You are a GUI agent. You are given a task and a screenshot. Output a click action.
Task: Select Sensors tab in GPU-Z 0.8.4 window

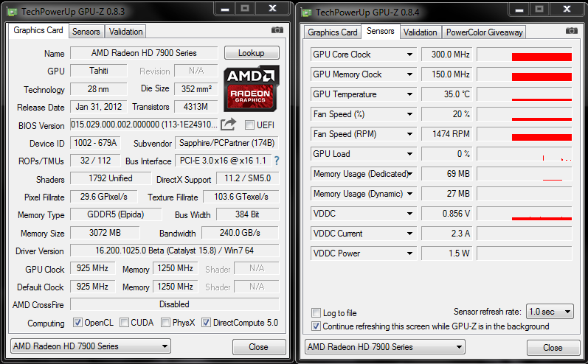(x=380, y=31)
